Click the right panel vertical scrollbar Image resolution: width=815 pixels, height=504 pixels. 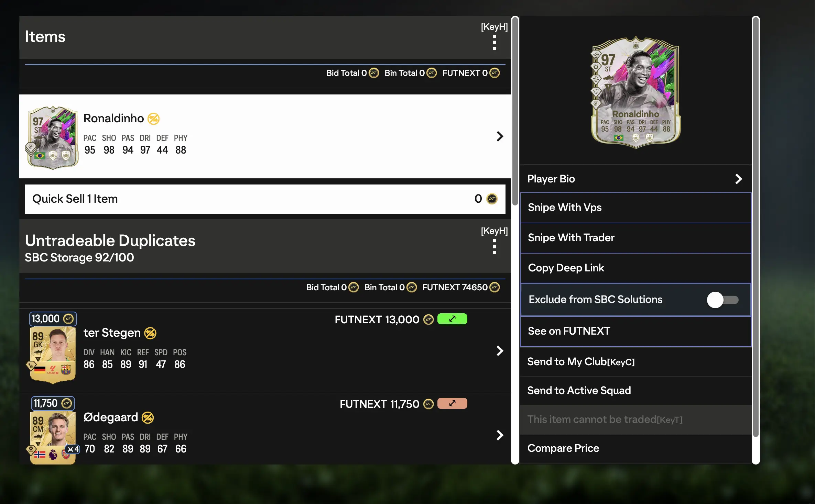tap(756, 227)
